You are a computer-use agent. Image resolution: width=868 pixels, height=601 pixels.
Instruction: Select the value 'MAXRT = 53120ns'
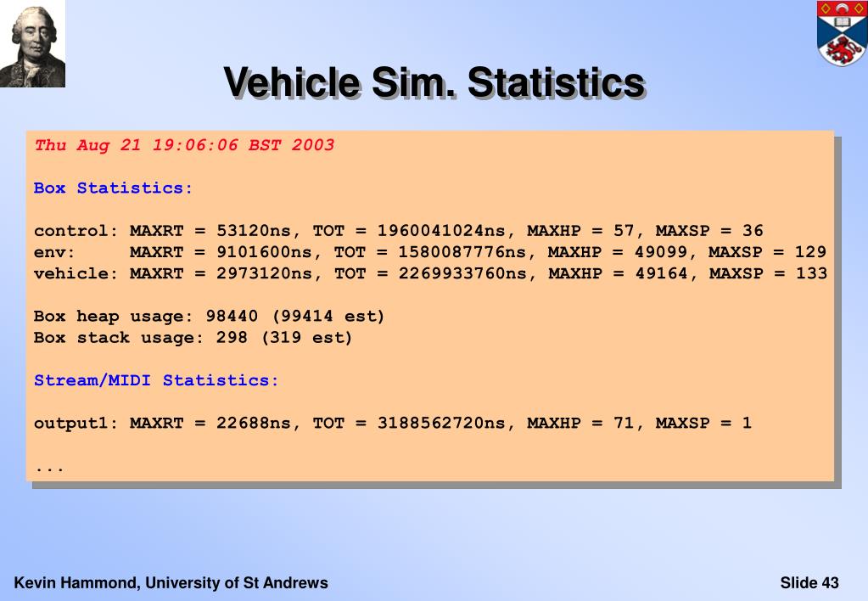click(x=210, y=231)
